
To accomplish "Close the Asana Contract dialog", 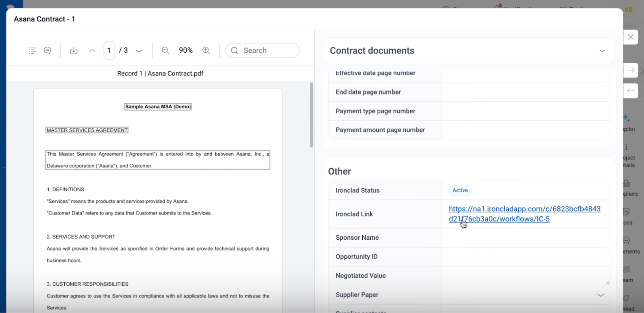I will tap(631, 37).
